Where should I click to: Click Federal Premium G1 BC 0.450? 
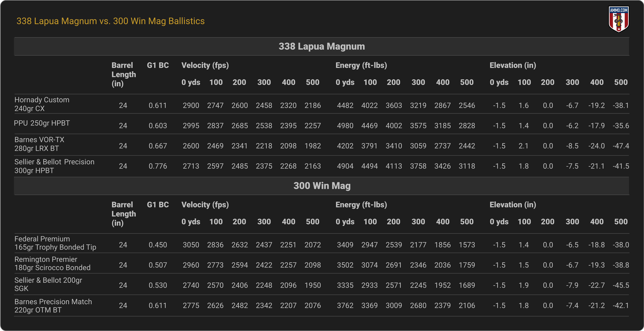pyautogui.click(x=158, y=245)
